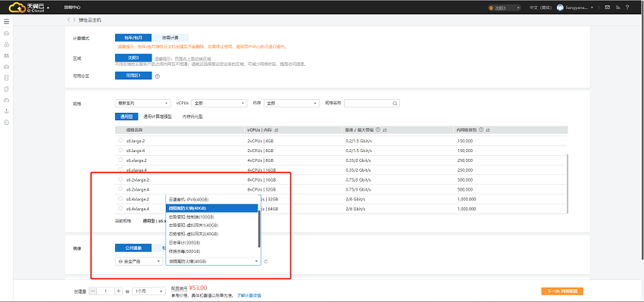Collapse the 微网高防火墙(40GB) image dropdown
The width and height of the screenshot is (644, 302).
click(213, 261)
